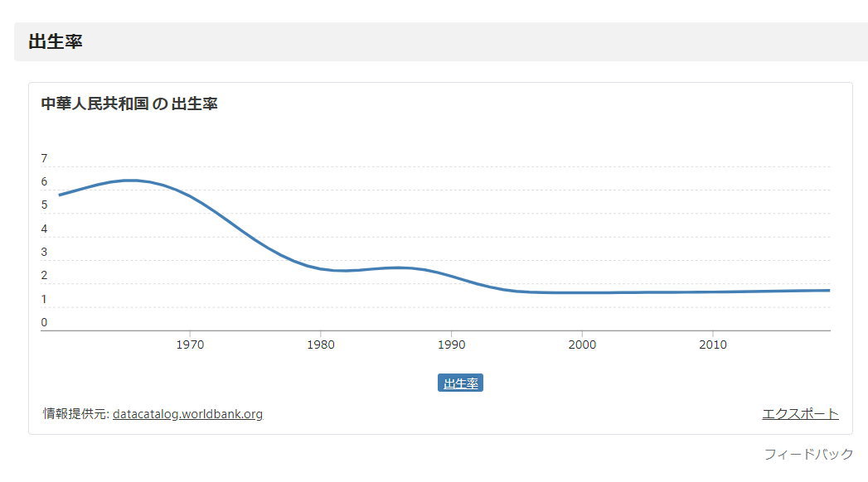The height and width of the screenshot is (482, 868).
Task: Select the y-axis value label 3
Action: (x=44, y=252)
